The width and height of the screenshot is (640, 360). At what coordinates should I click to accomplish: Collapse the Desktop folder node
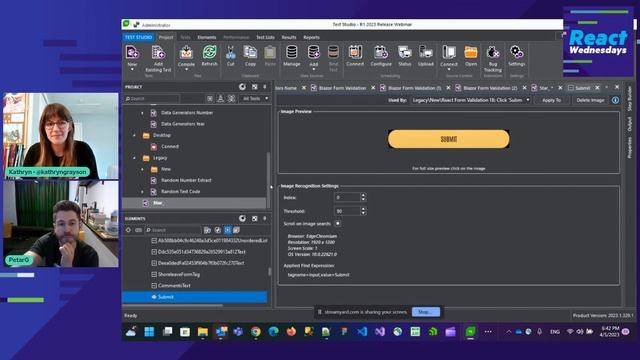pyautogui.click(x=134, y=135)
